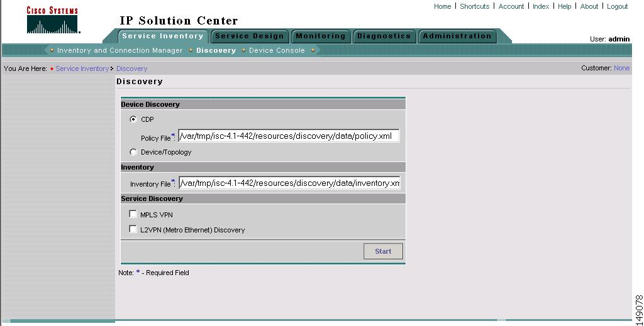644x326 pixels.
Task: Switch to the Service Design tab
Action: click(x=249, y=36)
